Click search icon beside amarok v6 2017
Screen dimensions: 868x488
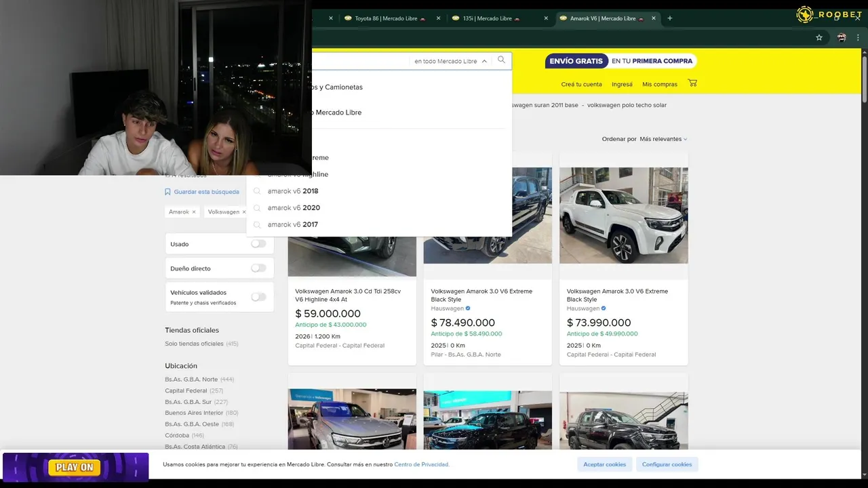point(257,224)
